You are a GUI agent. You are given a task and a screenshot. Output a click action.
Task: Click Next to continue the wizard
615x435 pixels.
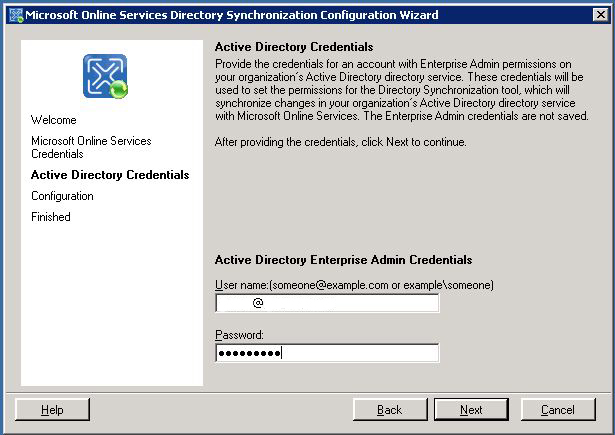point(471,410)
